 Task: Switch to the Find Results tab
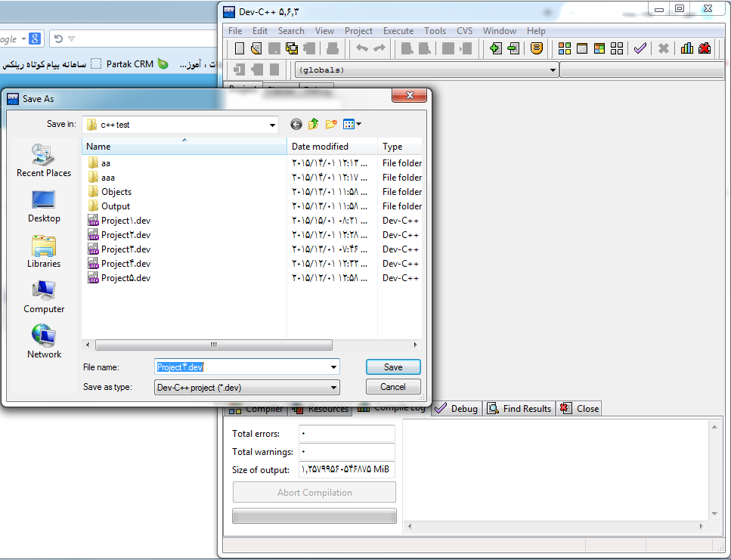pos(519,409)
